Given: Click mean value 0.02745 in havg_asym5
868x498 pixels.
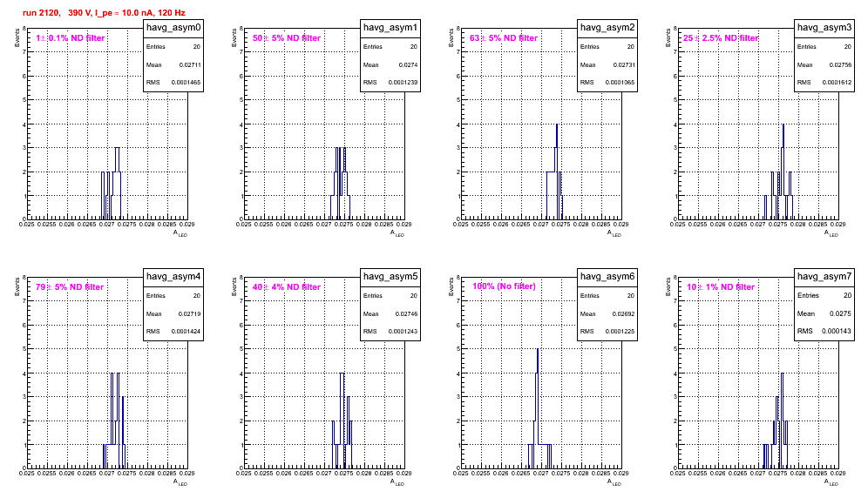Looking at the screenshot, I should pos(407,313).
